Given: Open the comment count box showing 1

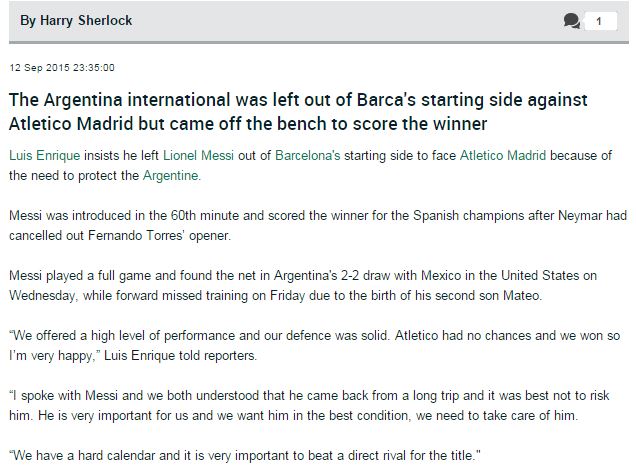Looking at the screenshot, I should click(600, 20).
